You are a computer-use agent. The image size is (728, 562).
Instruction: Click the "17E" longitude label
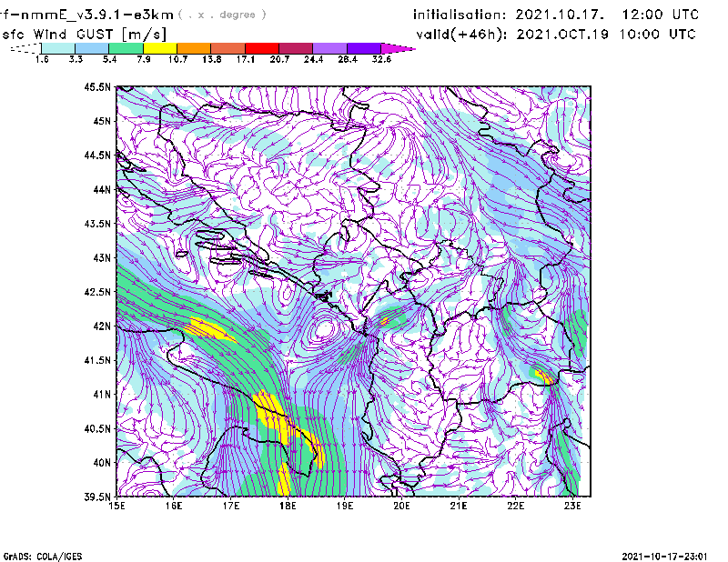(231, 506)
